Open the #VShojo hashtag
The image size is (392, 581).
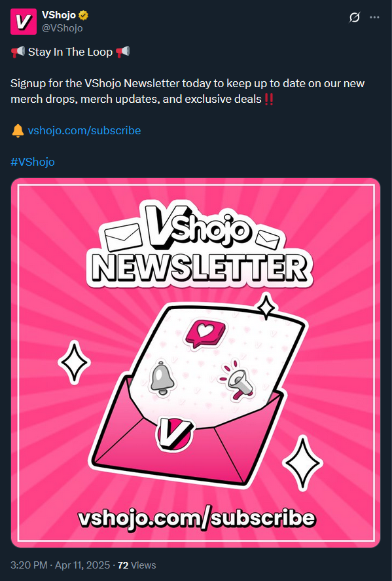click(33, 162)
